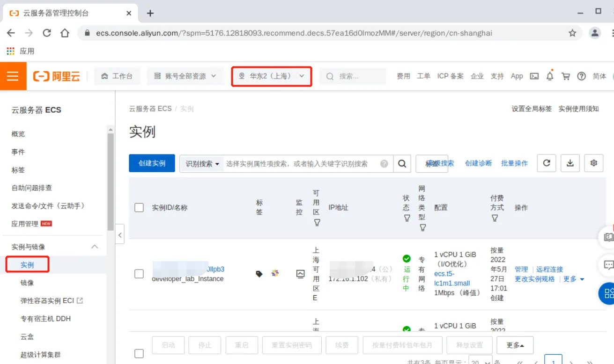Collapse the left sidebar with the arrow handle
Image resolution: width=614 pixels, height=364 pixels.
[120, 235]
